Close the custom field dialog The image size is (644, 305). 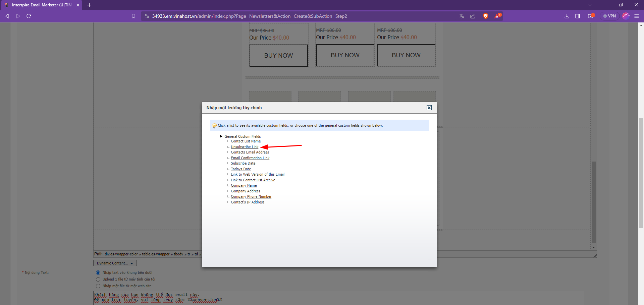coord(429,108)
